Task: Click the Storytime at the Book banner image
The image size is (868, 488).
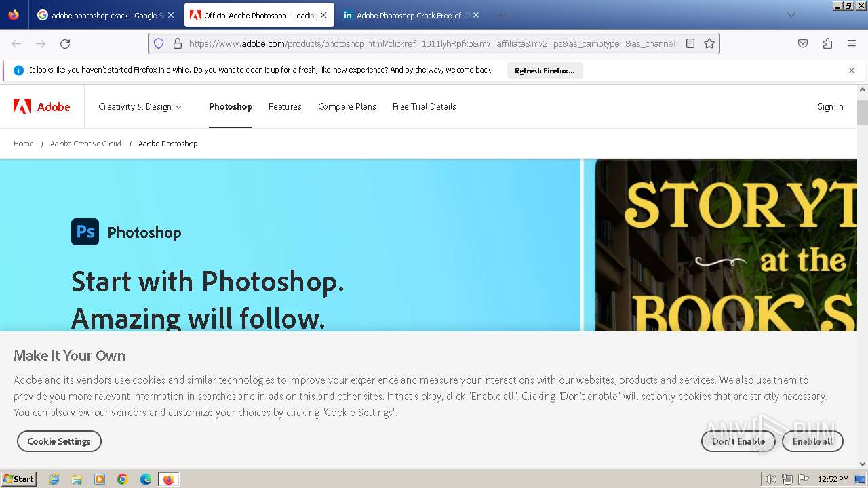Action: pos(726,245)
